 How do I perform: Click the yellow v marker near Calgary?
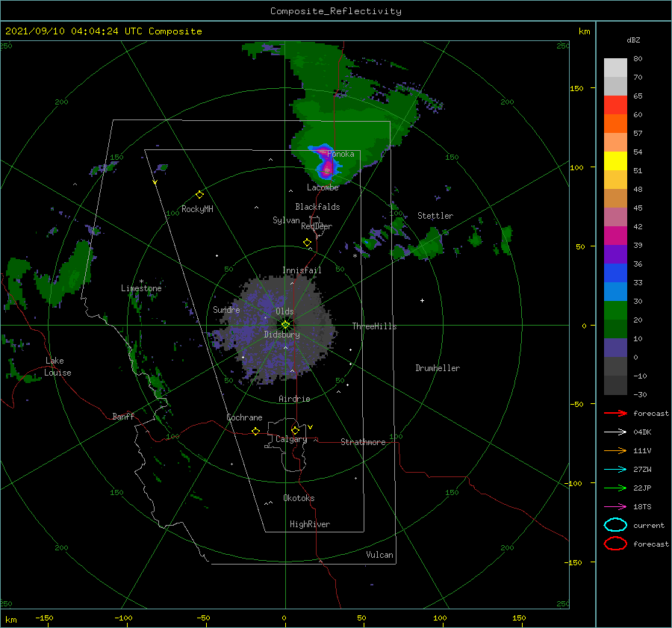(x=310, y=427)
